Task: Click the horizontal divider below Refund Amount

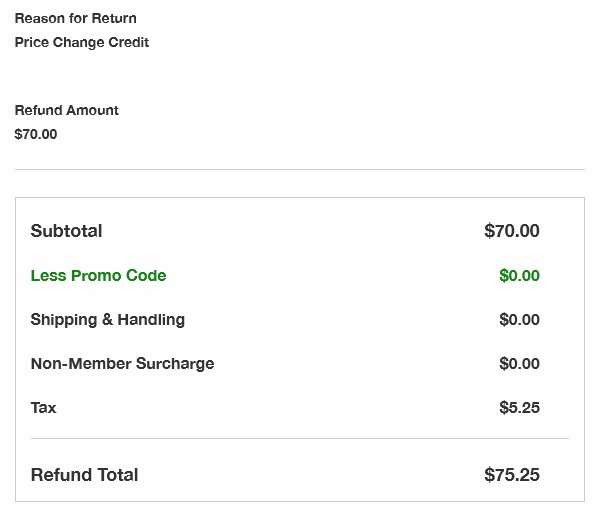Action: 300,169
